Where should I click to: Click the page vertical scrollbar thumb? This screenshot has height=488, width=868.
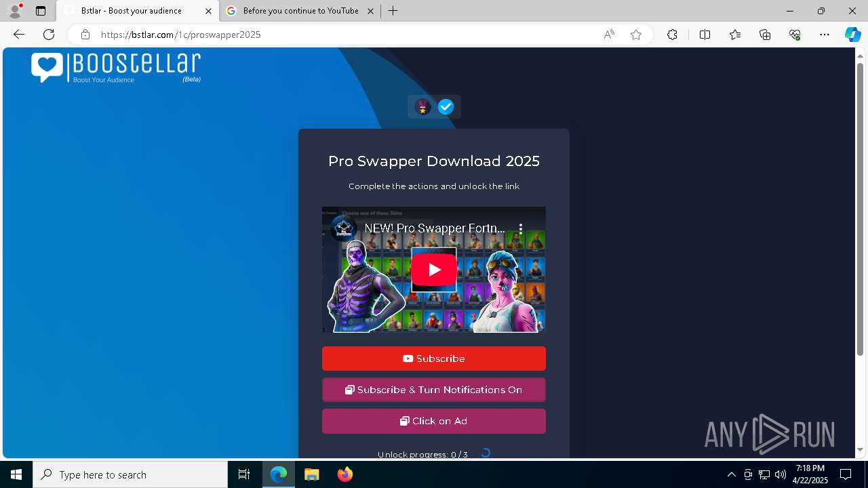(861, 209)
